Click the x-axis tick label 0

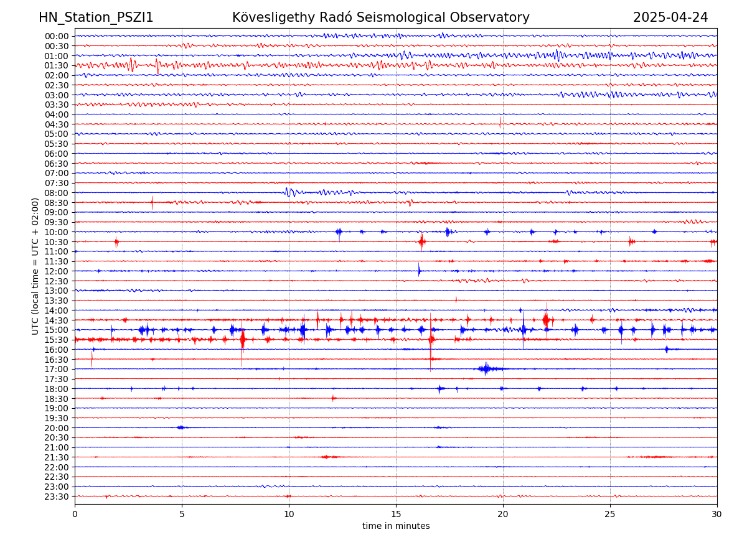[75, 515]
